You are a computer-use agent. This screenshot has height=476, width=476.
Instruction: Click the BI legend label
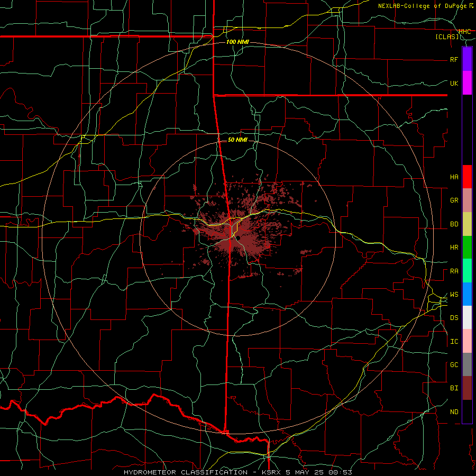click(x=454, y=388)
